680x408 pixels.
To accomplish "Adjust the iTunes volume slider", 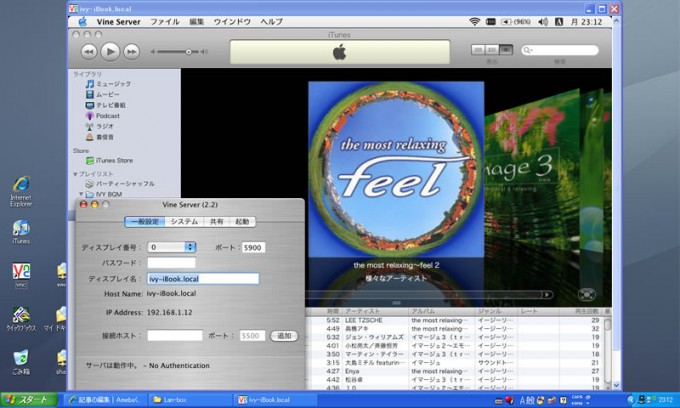I will (x=187, y=50).
